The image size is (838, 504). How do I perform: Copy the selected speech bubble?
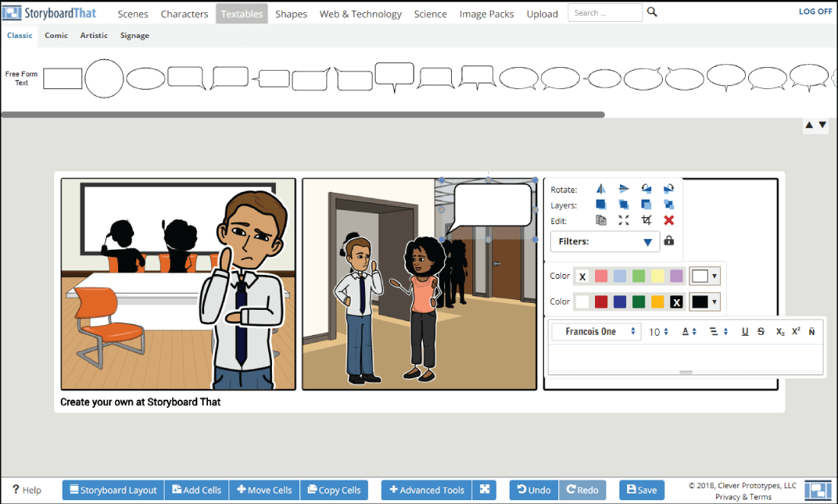coord(600,219)
